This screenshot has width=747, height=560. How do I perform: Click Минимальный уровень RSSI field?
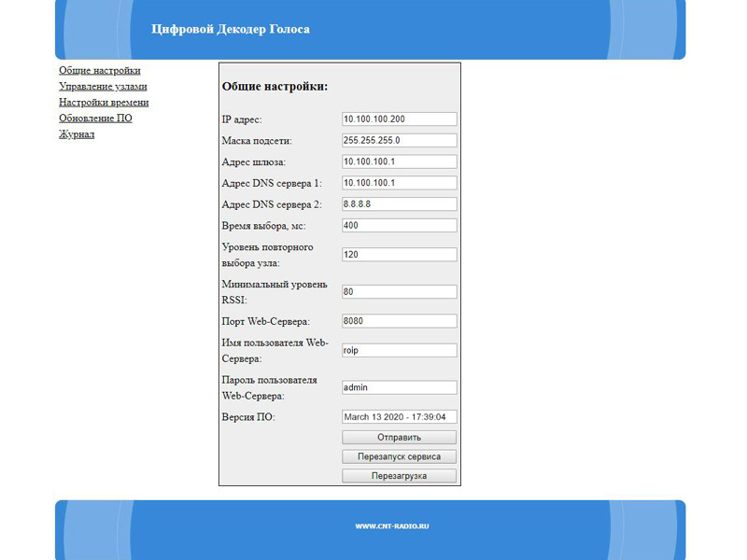point(400,292)
